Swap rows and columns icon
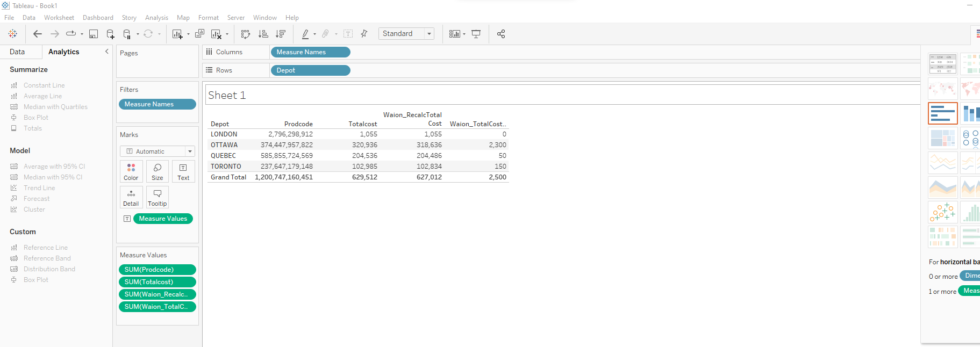The image size is (980, 347). pos(246,34)
